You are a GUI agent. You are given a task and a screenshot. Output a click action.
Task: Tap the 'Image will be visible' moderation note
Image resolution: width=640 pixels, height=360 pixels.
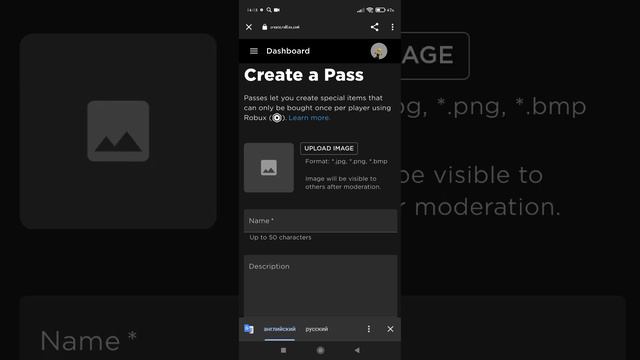343,182
